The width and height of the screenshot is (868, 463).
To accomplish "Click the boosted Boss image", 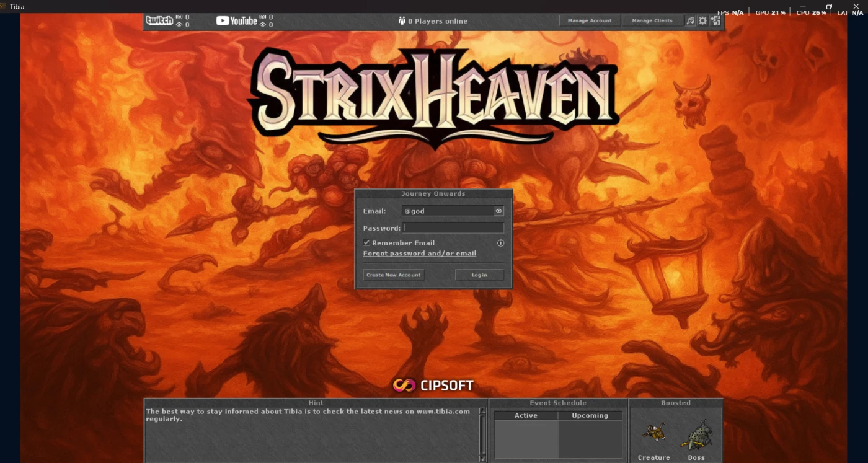I will click(x=696, y=434).
